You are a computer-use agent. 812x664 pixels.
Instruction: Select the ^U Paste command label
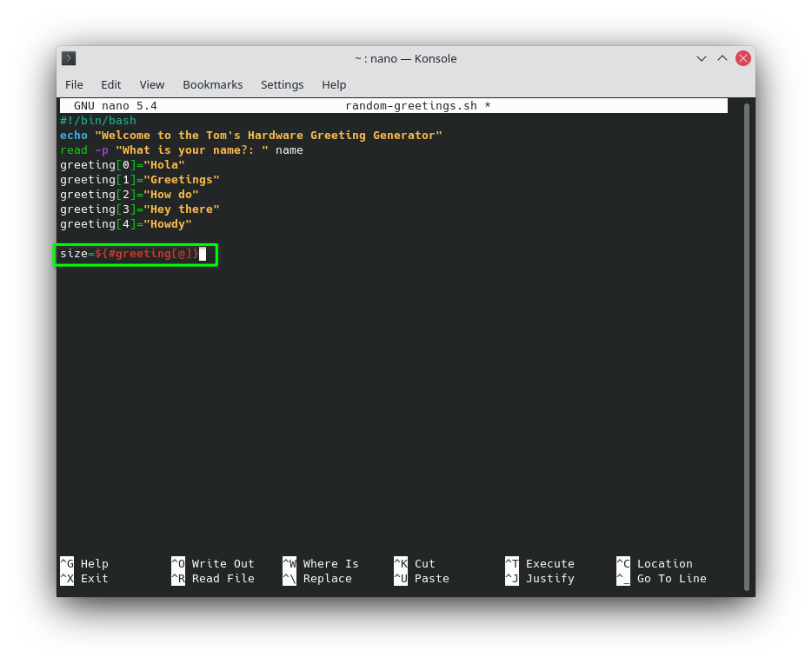[x=420, y=578]
